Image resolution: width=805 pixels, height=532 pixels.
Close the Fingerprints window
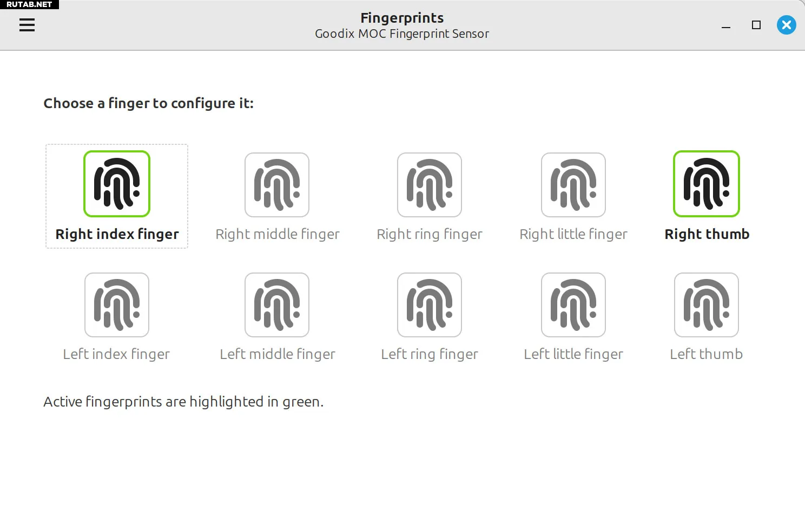click(x=787, y=25)
